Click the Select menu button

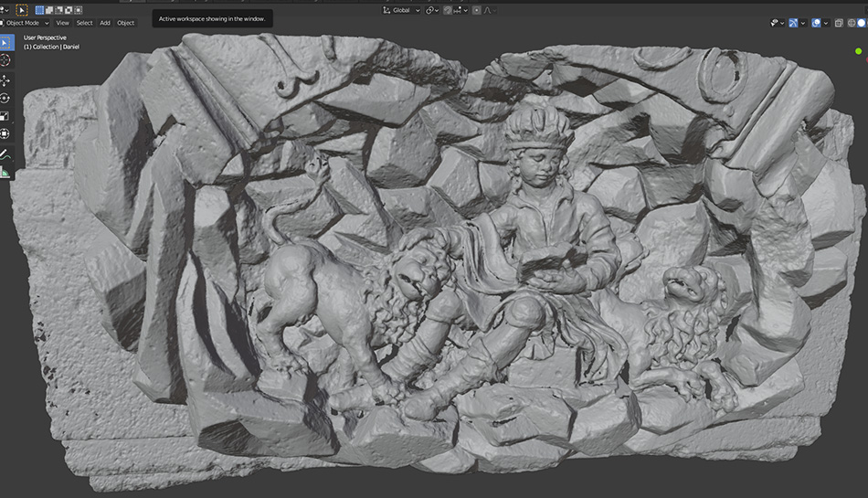coord(84,22)
